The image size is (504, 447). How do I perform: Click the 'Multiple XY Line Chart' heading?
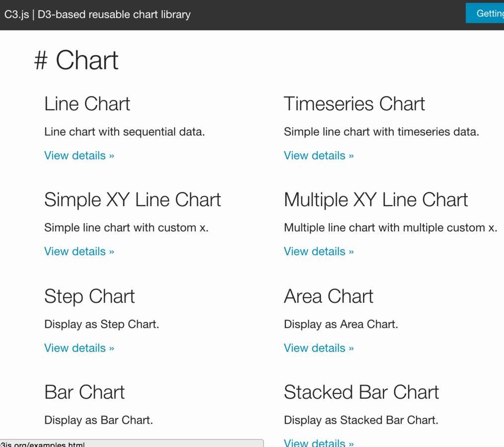point(376,200)
